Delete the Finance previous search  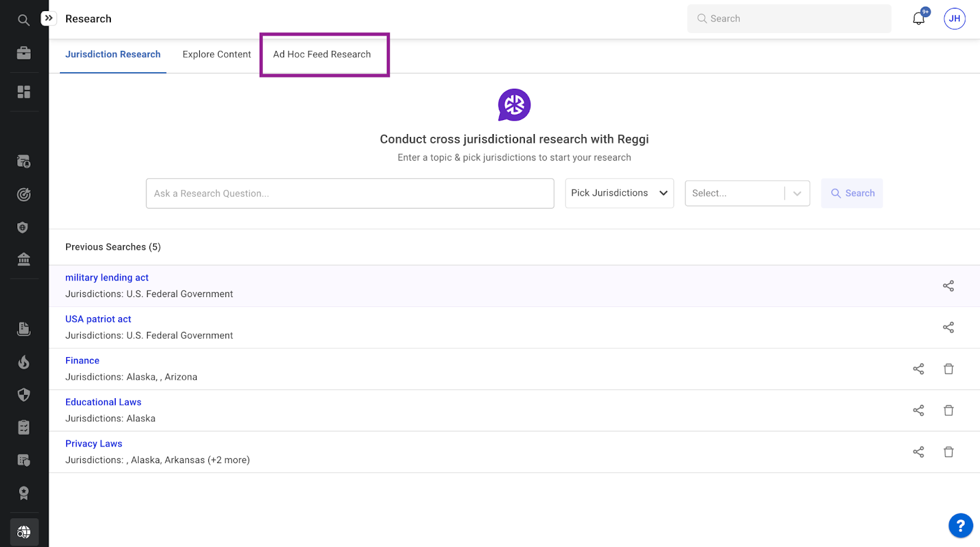[x=948, y=369]
